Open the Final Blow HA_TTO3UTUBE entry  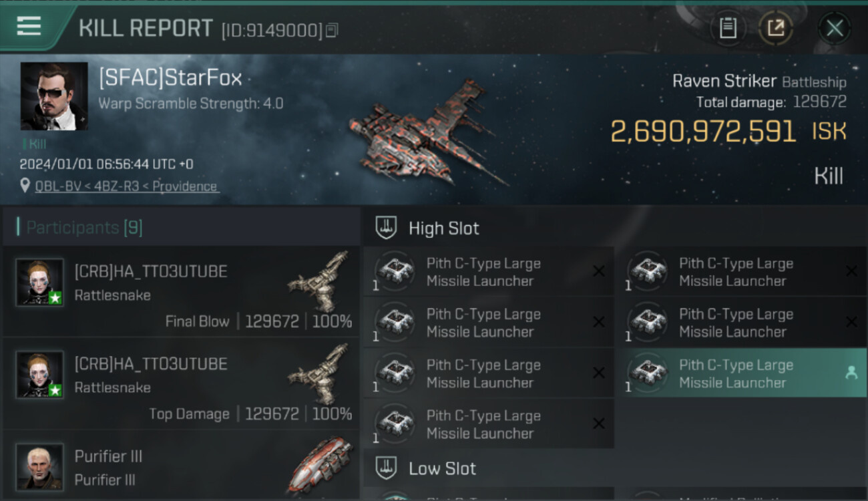pyautogui.click(x=181, y=291)
